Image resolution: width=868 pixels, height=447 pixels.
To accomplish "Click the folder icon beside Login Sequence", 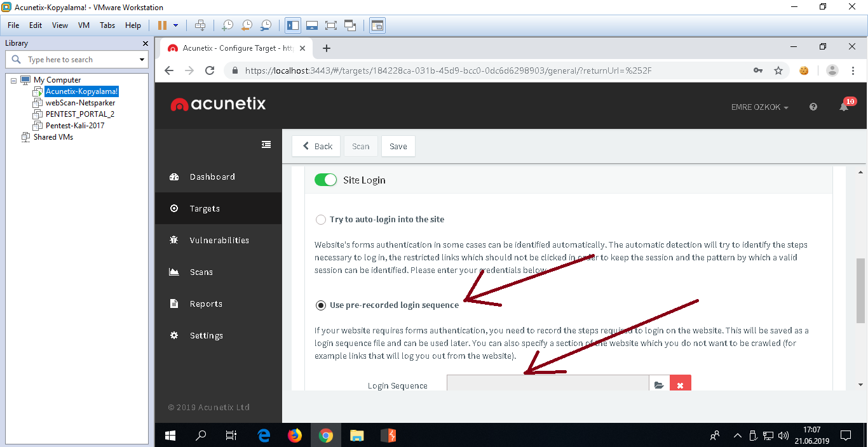I will pos(659,385).
